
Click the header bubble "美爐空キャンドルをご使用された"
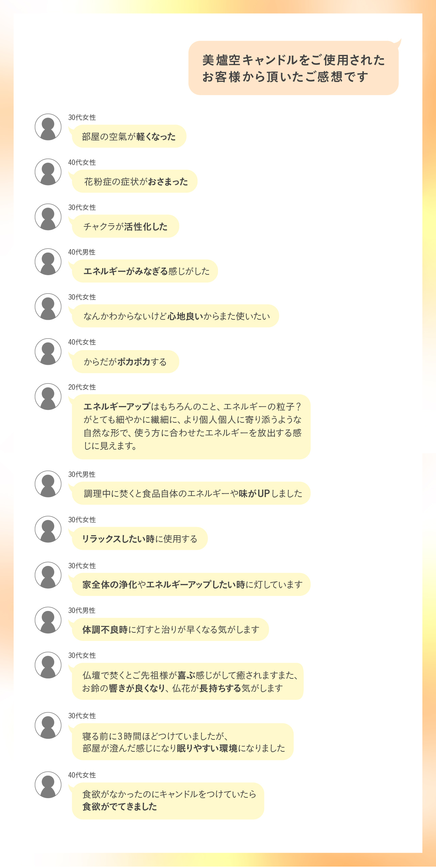click(x=293, y=68)
